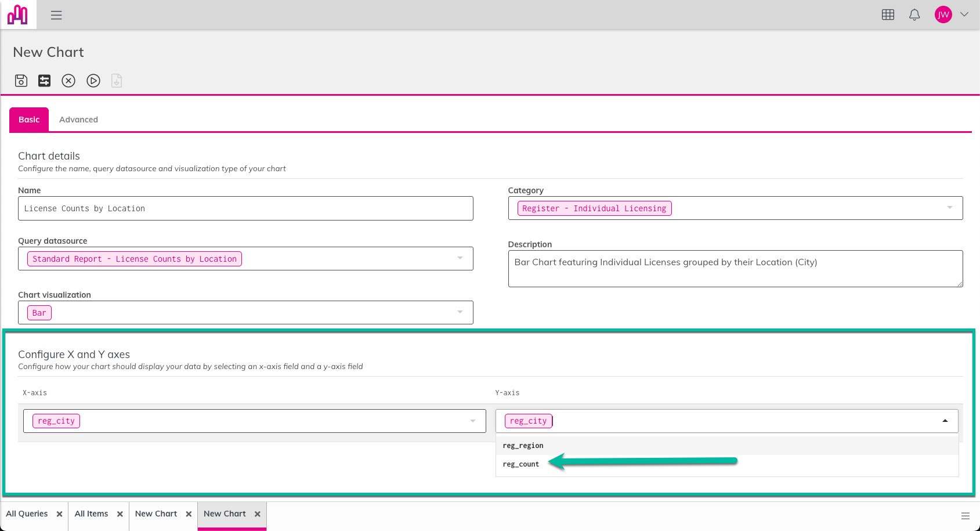The height and width of the screenshot is (531, 980).
Task: Select reg_count option in Y-axis list
Action: [x=727, y=464]
